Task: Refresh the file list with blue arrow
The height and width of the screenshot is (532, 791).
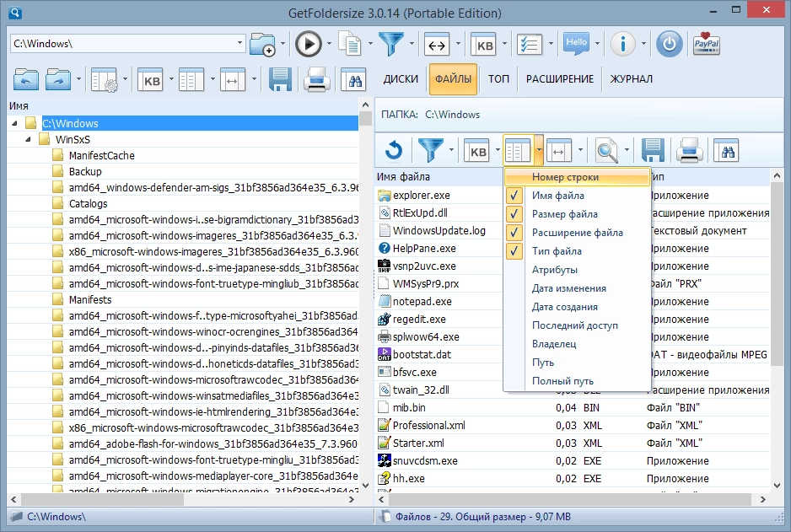Action: tap(394, 150)
